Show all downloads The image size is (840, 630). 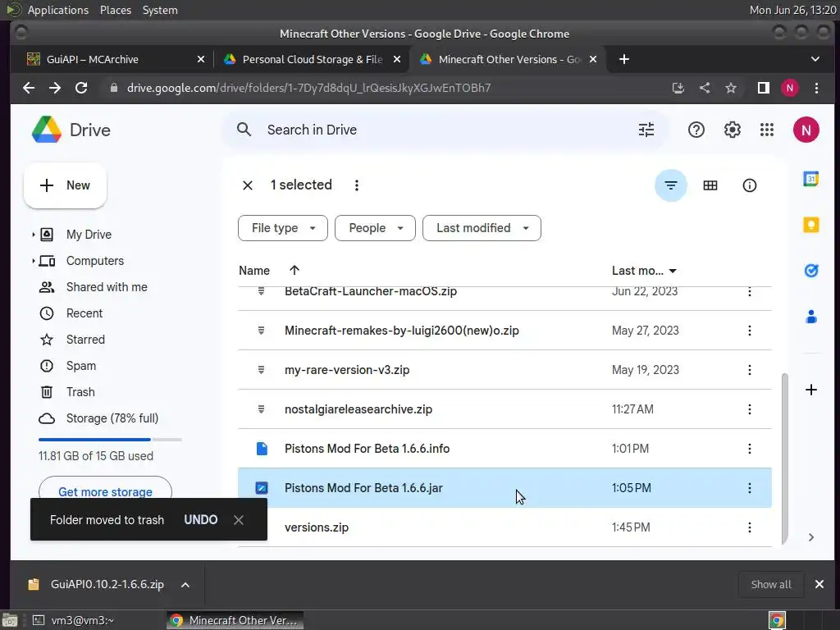click(770, 584)
